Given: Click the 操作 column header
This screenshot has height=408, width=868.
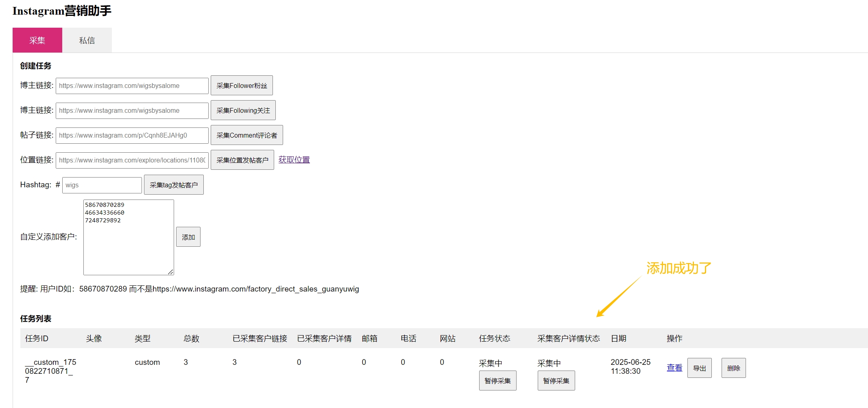Looking at the screenshot, I should pyautogui.click(x=675, y=338).
